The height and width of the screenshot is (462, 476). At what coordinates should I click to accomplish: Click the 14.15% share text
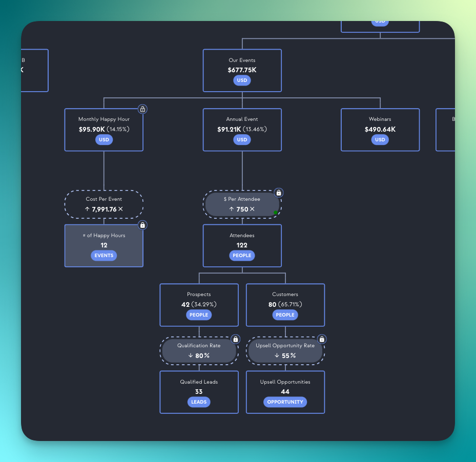click(118, 129)
